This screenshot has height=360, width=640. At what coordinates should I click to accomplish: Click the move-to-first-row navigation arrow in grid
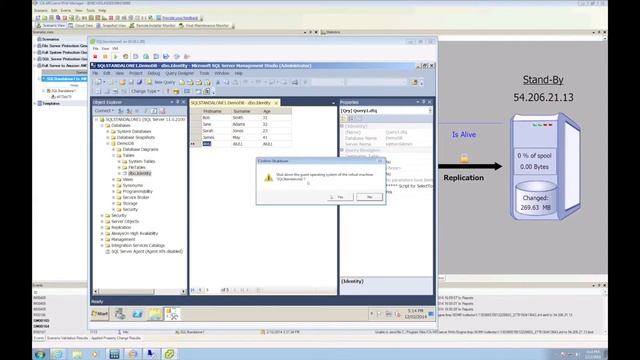(193, 290)
